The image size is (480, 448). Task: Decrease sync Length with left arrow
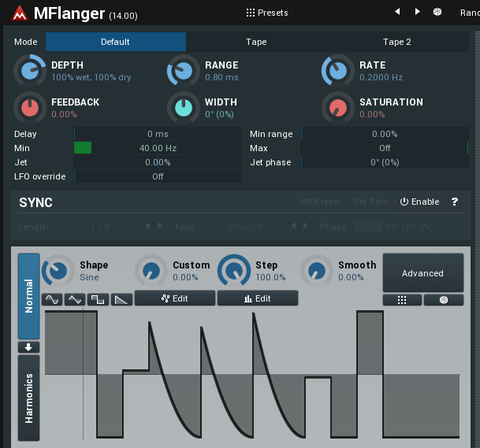148,226
